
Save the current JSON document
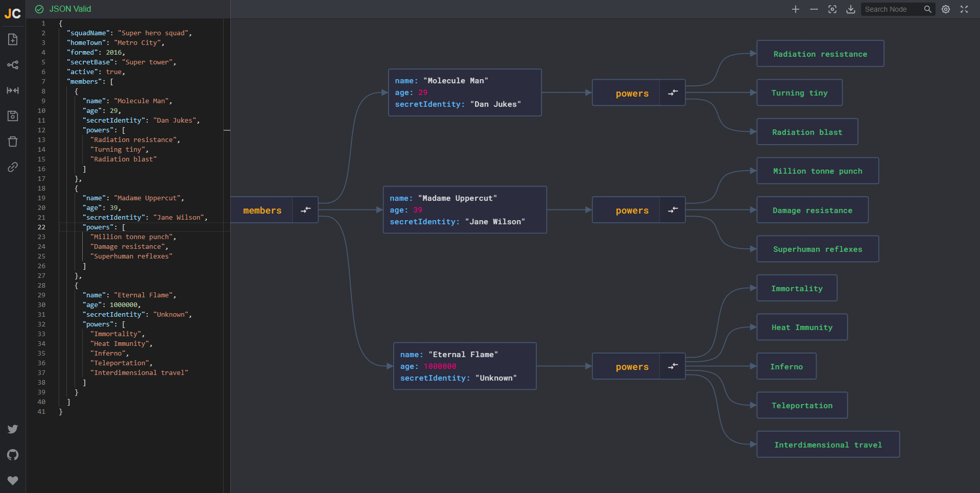(x=13, y=116)
